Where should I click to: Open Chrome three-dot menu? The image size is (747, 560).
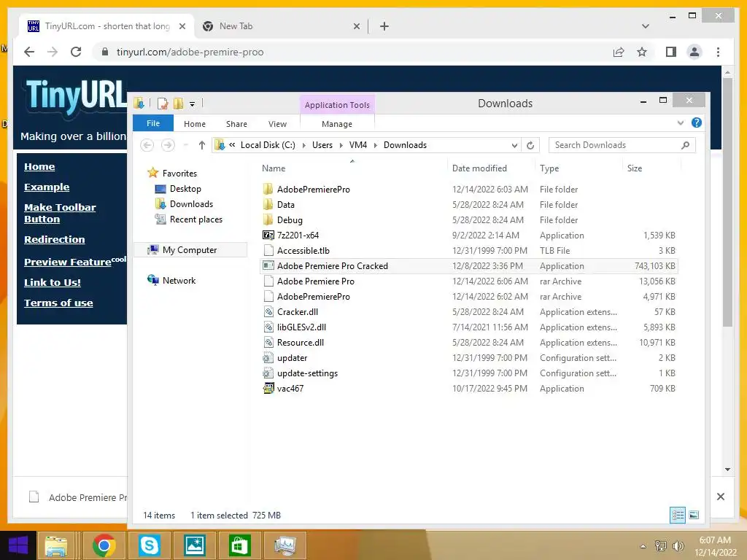[718, 52]
